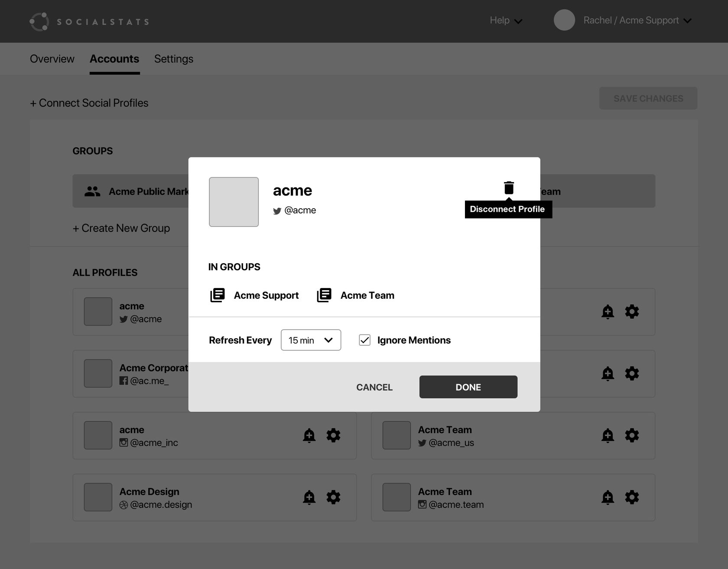
Task: Switch to the Overview tab
Action: [52, 59]
